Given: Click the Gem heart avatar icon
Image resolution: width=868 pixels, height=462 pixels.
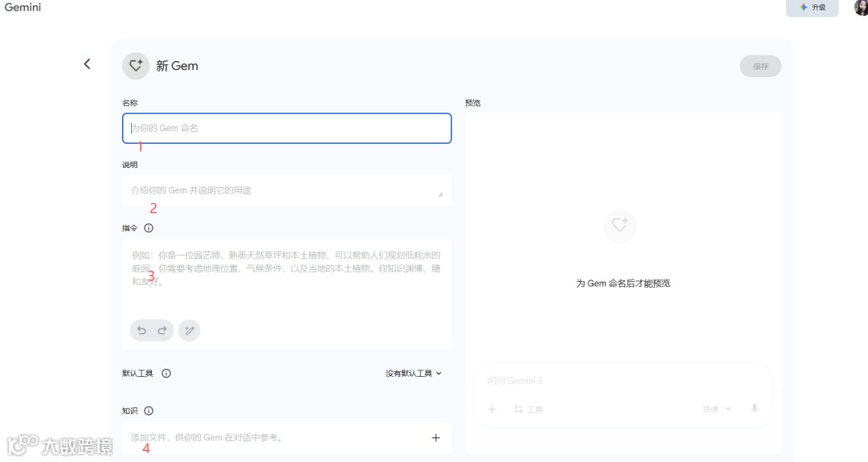Looking at the screenshot, I should point(136,66).
